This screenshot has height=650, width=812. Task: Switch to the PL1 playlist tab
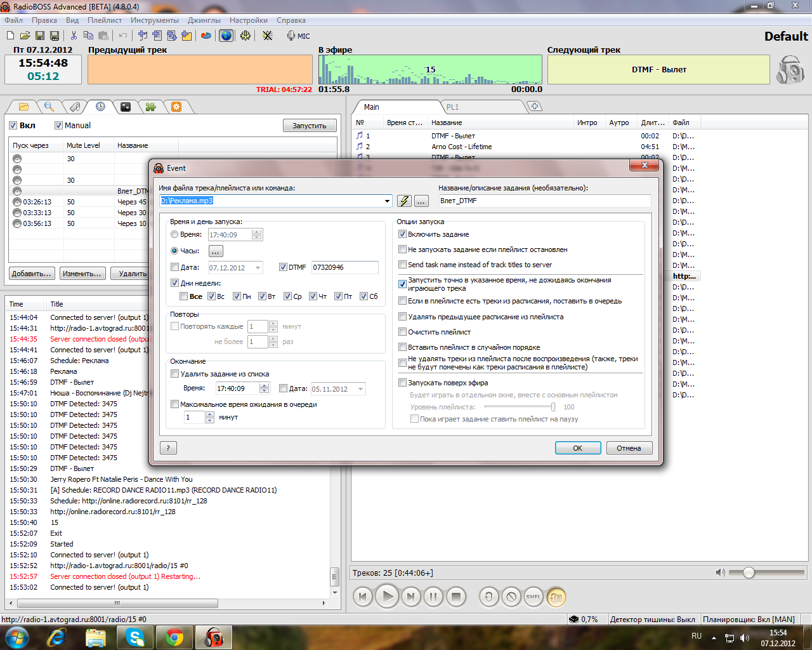452,107
